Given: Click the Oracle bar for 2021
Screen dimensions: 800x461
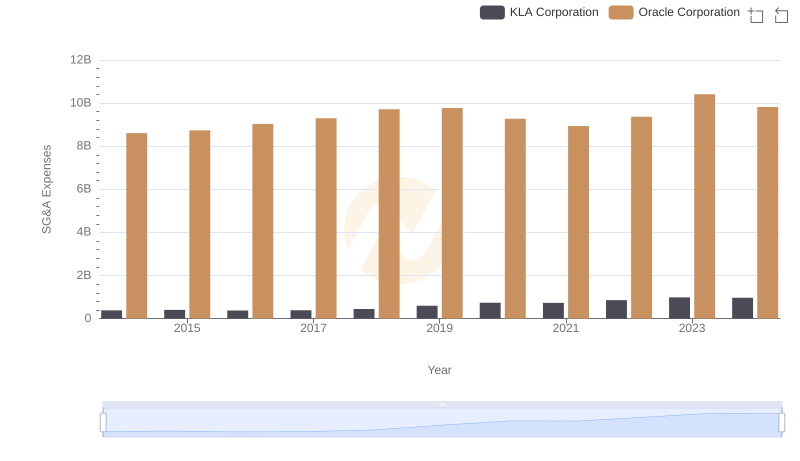Looking at the screenshot, I should [x=578, y=222].
